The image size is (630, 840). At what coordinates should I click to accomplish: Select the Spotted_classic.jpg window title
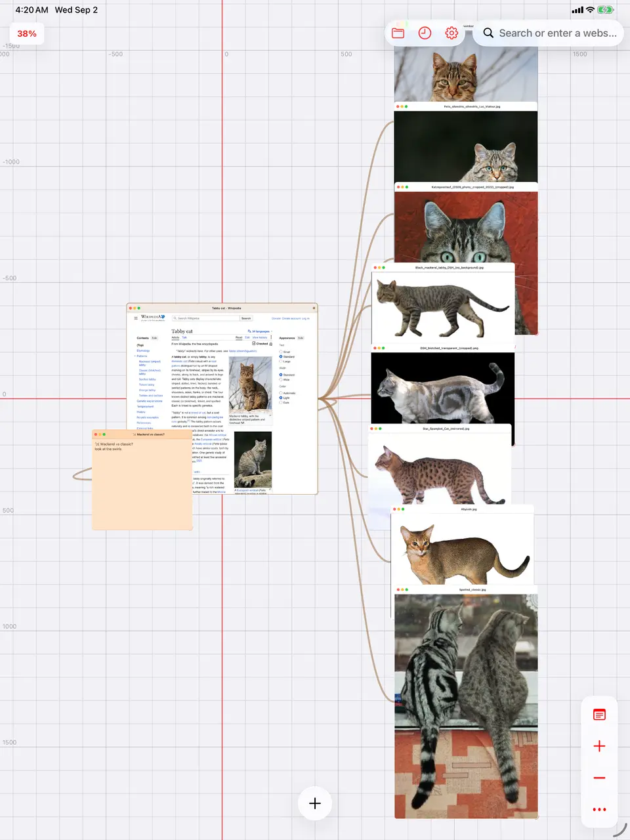pyautogui.click(x=472, y=590)
